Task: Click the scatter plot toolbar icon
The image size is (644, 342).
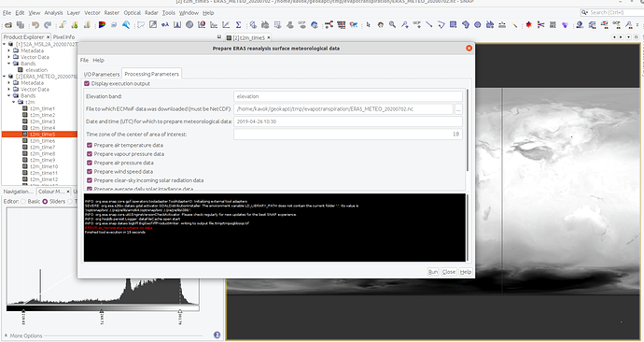Action: [x=202, y=25]
